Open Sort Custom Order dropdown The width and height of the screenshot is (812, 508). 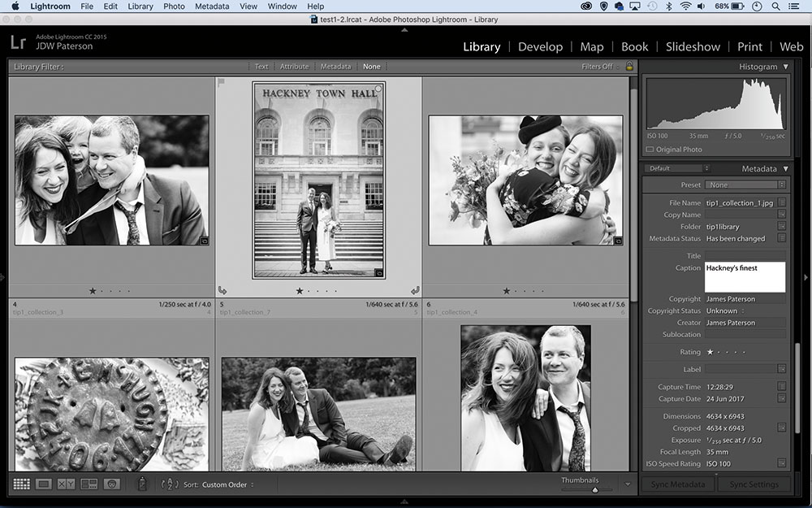[228, 484]
